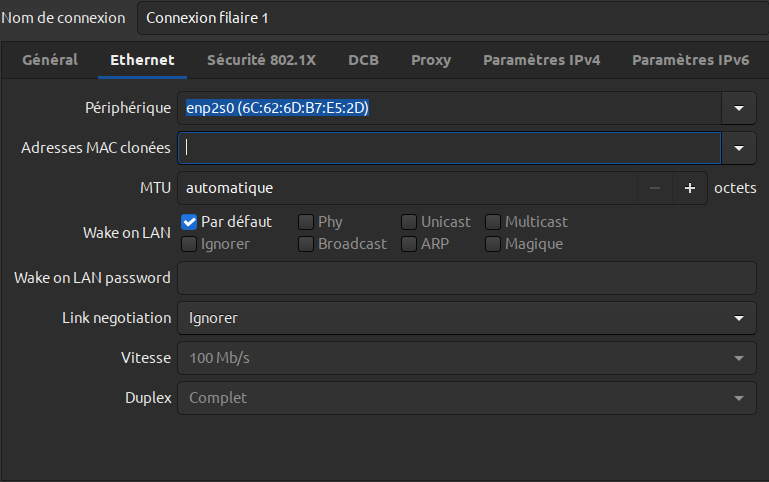769x482 pixels.
Task: Expand the Adresses MAC clonées dropdown
Action: click(x=739, y=148)
